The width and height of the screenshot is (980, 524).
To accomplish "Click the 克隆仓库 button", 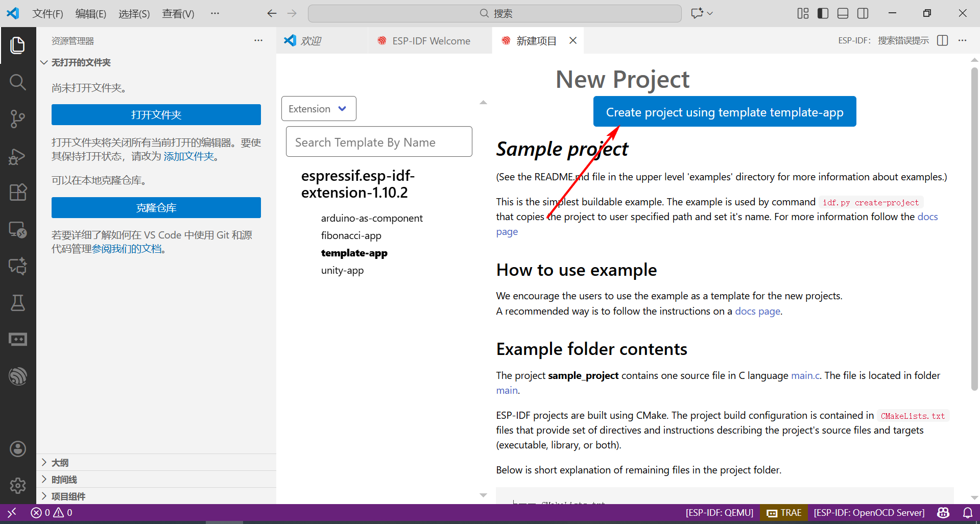I will click(x=156, y=208).
